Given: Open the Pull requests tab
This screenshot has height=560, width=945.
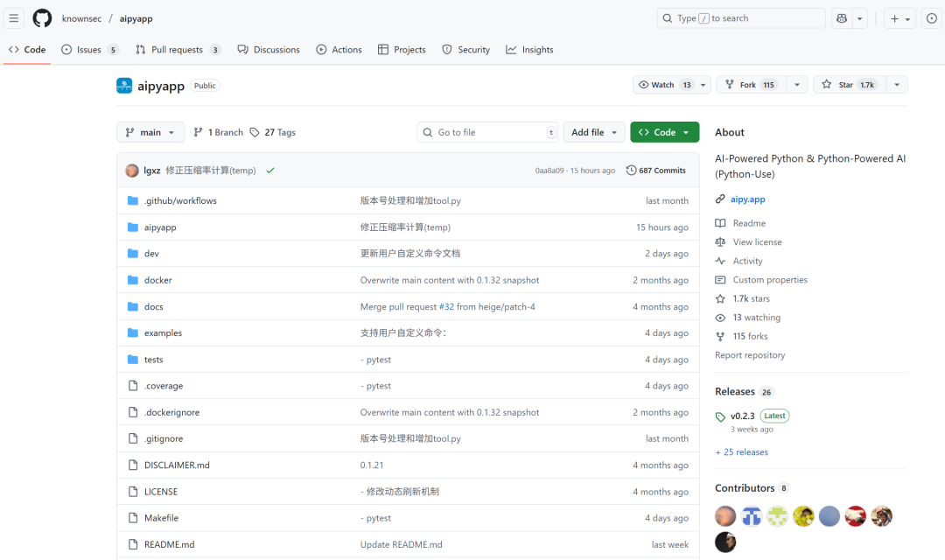Looking at the screenshot, I should tap(178, 49).
